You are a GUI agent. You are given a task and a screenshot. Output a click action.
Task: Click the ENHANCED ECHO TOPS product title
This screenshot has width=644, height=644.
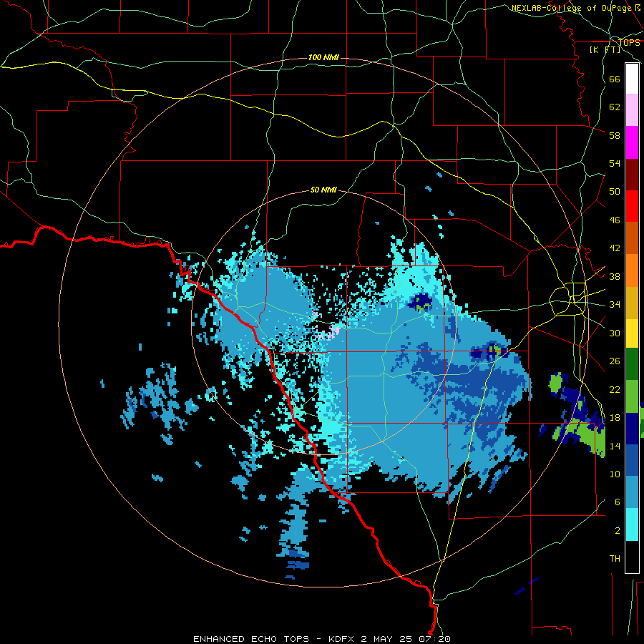251,639
